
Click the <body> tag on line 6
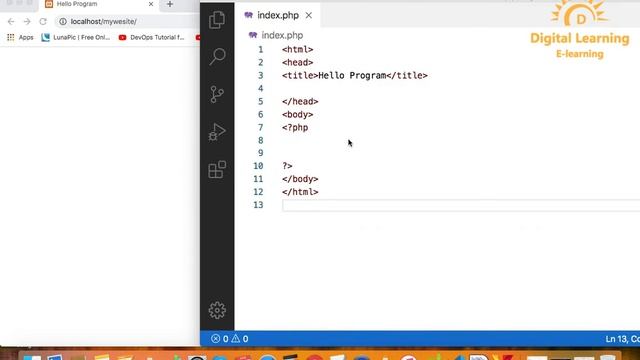(x=298, y=114)
